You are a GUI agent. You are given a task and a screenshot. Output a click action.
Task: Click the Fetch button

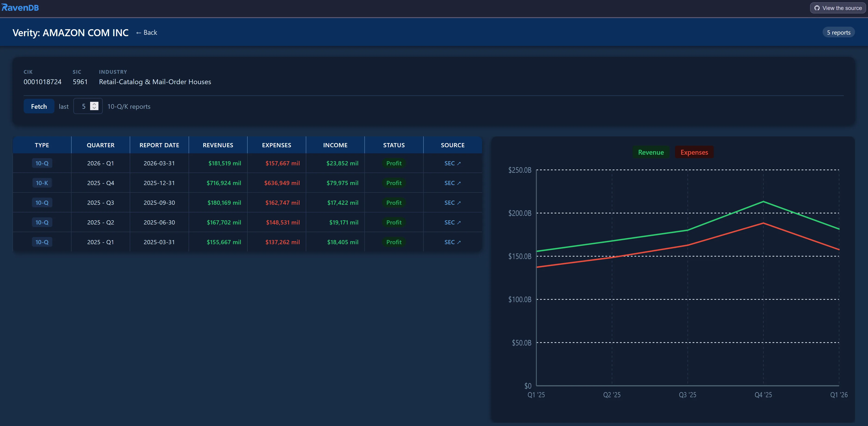39,106
